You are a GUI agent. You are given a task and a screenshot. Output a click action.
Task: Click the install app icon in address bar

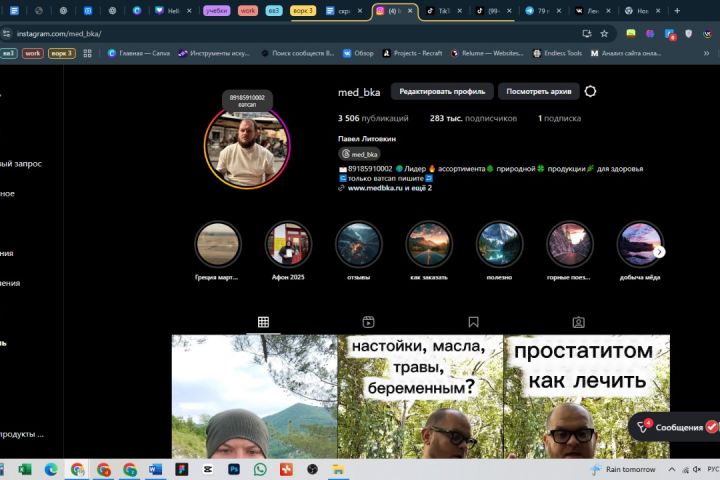(x=586, y=34)
